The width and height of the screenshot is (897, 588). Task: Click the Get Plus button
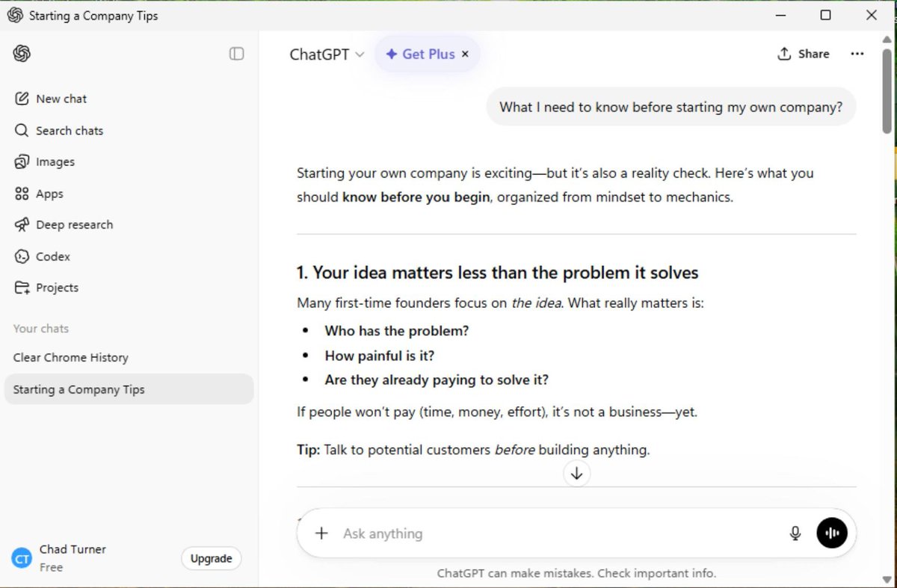tap(428, 54)
